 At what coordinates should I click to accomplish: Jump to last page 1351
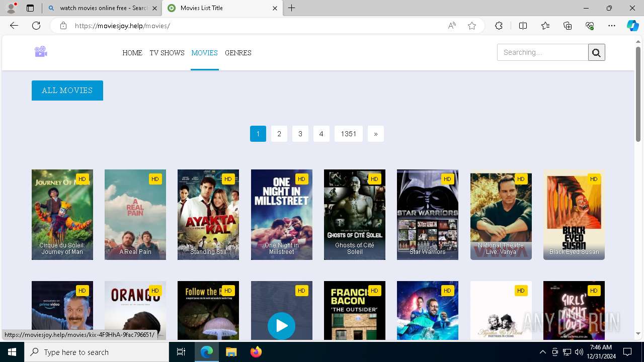pyautogui.click(x=349, y=134)
